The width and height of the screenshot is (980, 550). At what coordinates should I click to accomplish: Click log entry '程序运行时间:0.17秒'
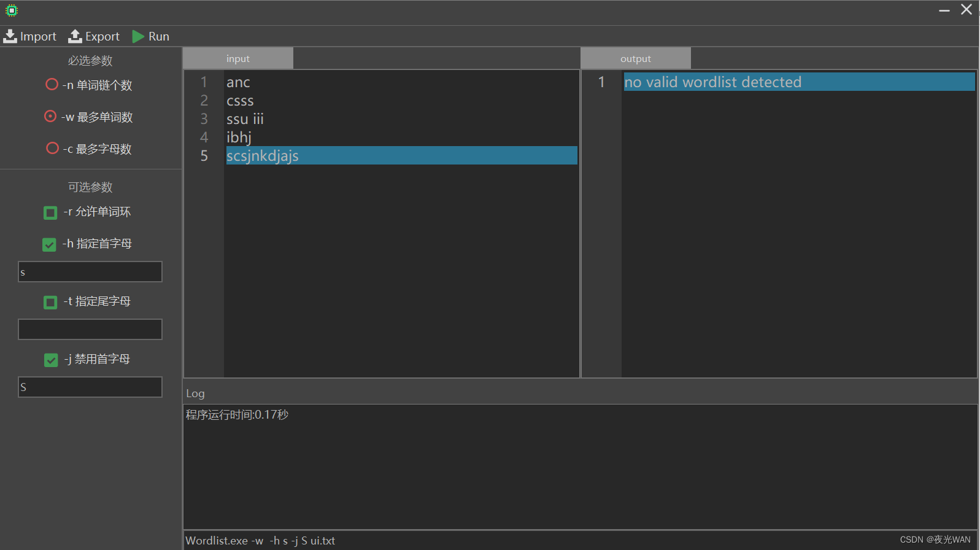[237, 415]
